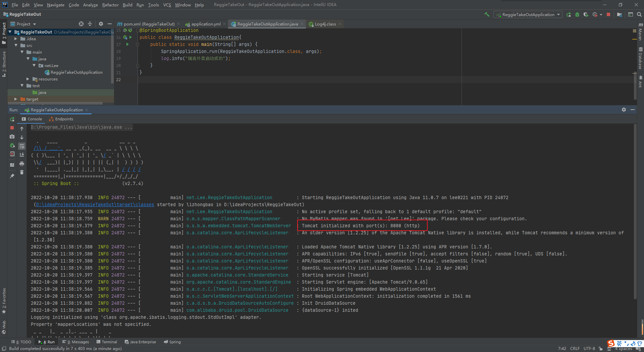Open the Database side panel

(640, 58)
